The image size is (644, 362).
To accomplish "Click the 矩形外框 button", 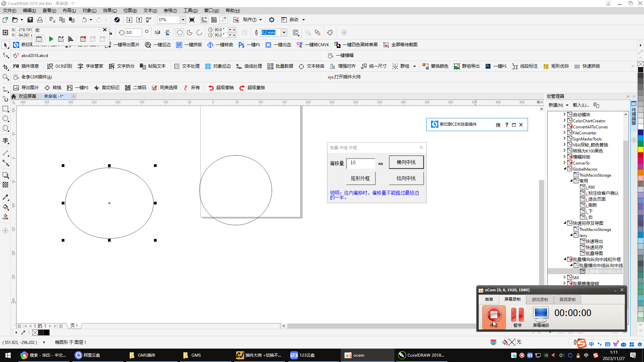I will pyautogui.click(x=360, y=178).
